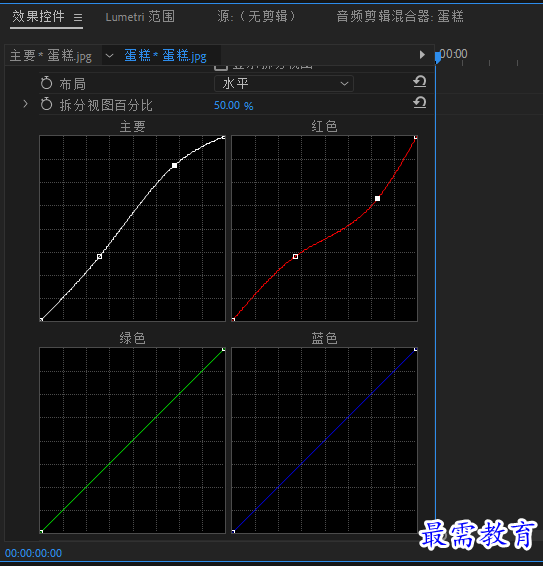The height and width of the screenshot is (566, 543).
Task: Switch to the Lumetri 范围 tab
Action: tap(140, 17)
